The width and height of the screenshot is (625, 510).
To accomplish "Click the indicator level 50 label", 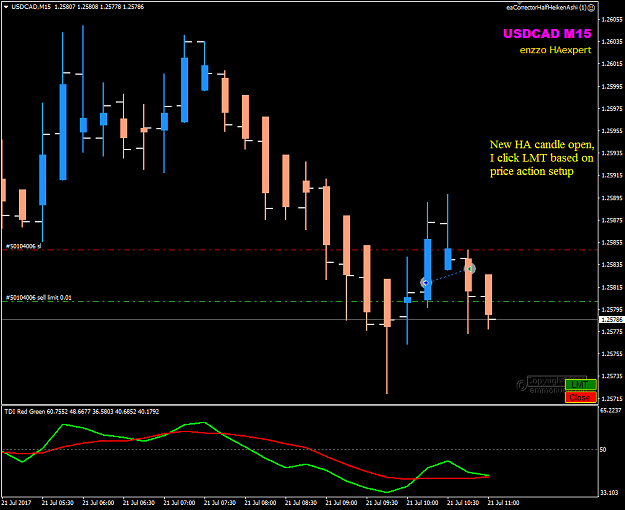I will 603,449.
